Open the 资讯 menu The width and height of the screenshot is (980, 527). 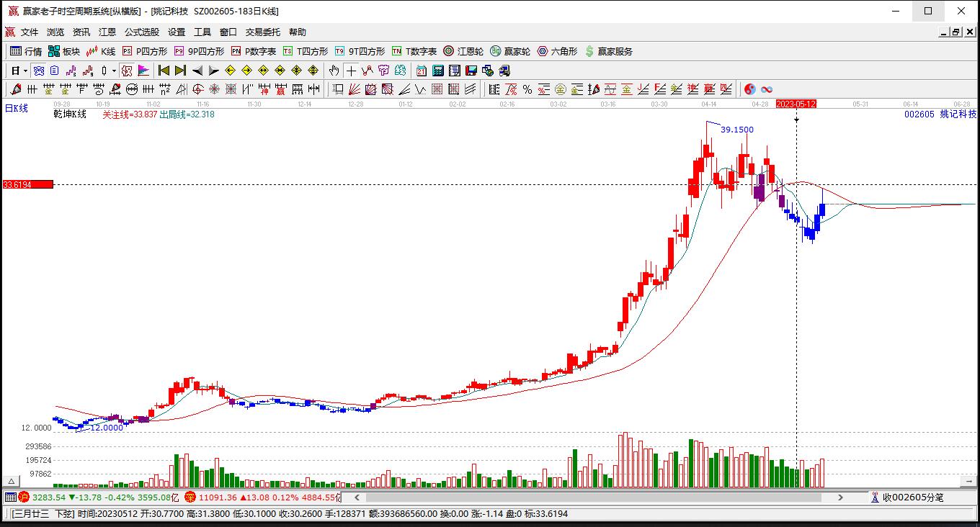pyautogui.click(x=81, y=32)
